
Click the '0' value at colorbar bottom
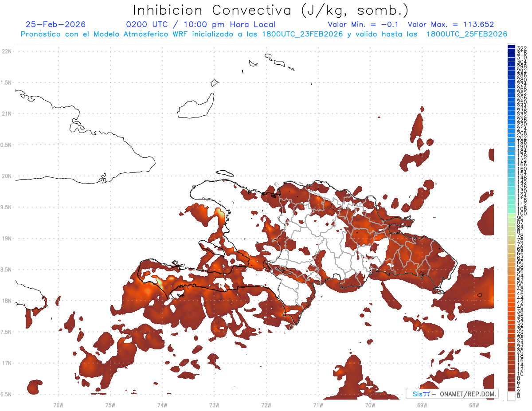518,396
